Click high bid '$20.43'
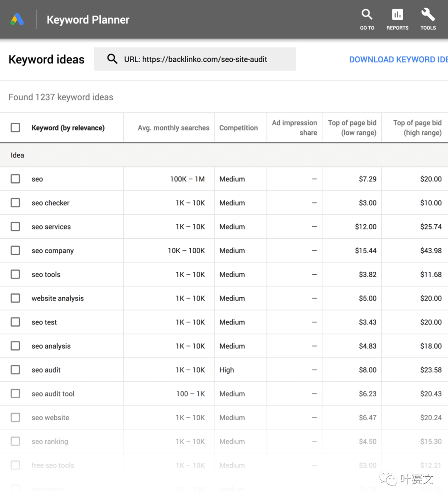This screenshot has width=448, height=499. click(431, 394)
